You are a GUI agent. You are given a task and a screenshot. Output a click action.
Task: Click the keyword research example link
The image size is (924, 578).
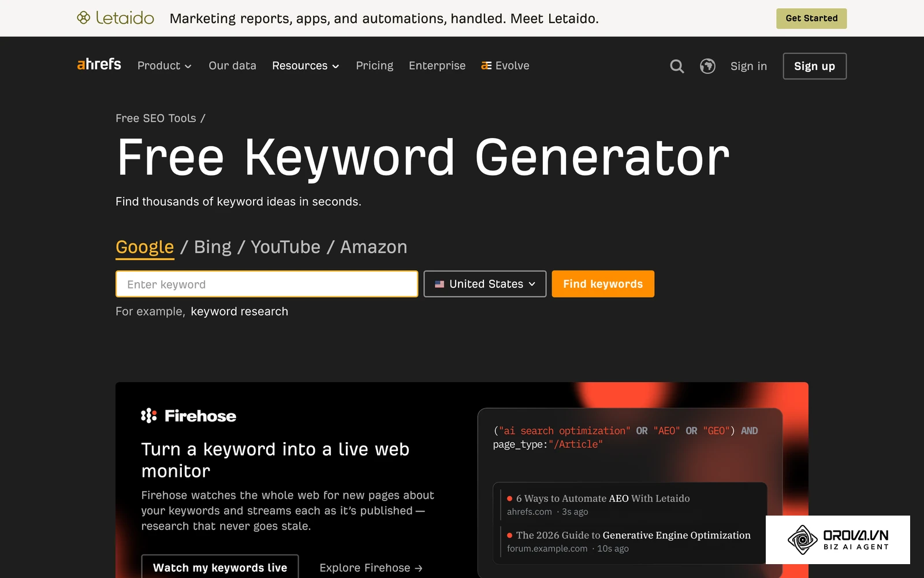click(239, 312)
